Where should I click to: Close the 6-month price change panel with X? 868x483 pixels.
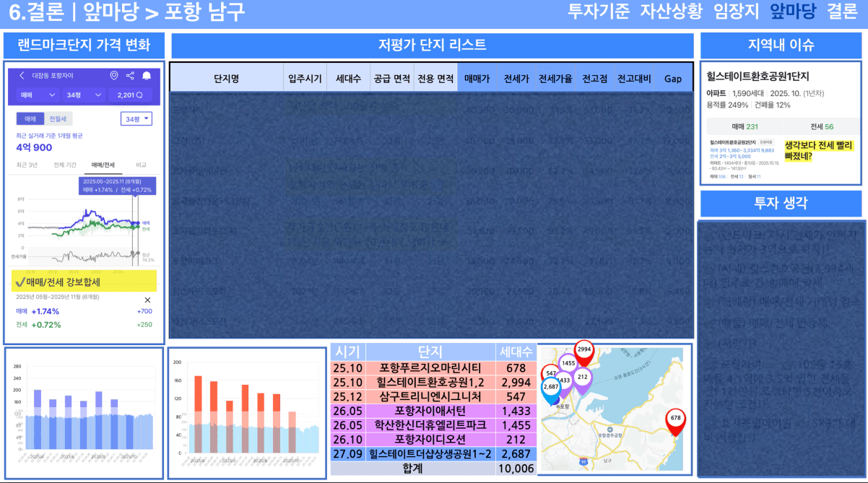147,300
